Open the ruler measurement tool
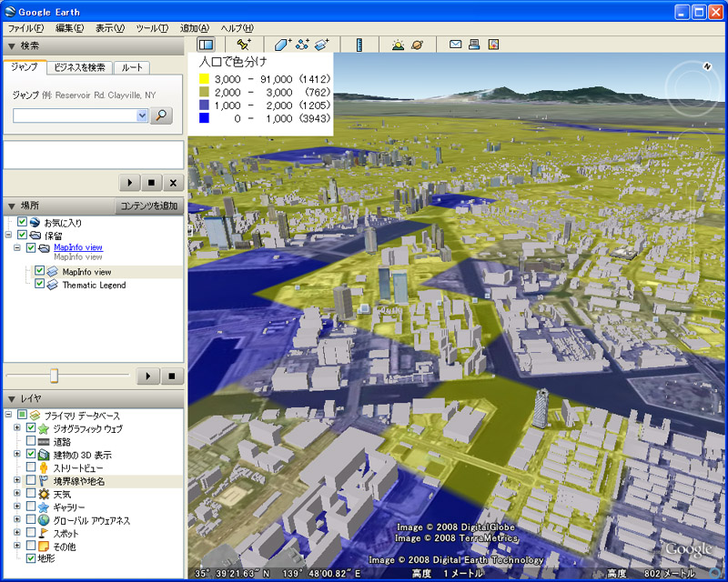Viewport: 728px width, 582px height. point(359,45)
